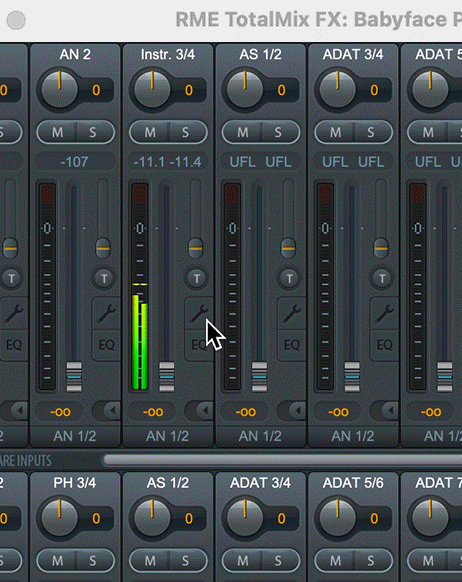The height and width of the screenshot is (582, 462).
Task: Click the horizontal scrollbar of inputs row
Action: point(282,460)
